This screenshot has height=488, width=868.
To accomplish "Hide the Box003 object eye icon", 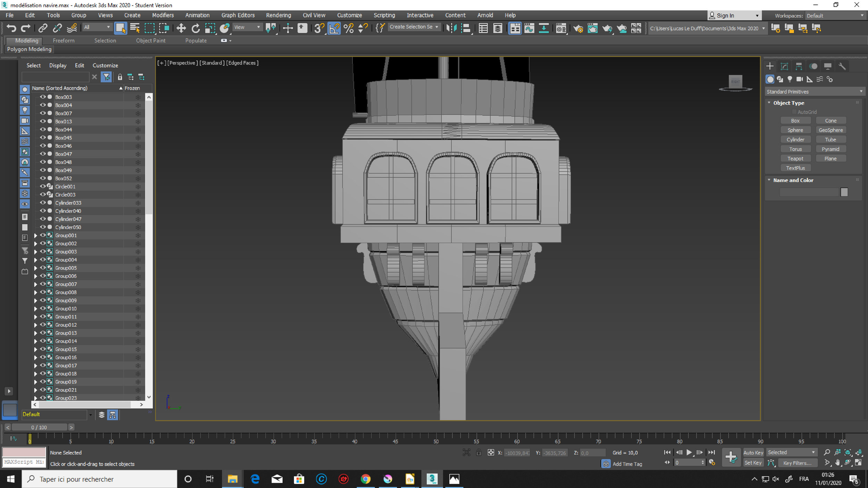I will pyautogui.click(x=43, y=97).
